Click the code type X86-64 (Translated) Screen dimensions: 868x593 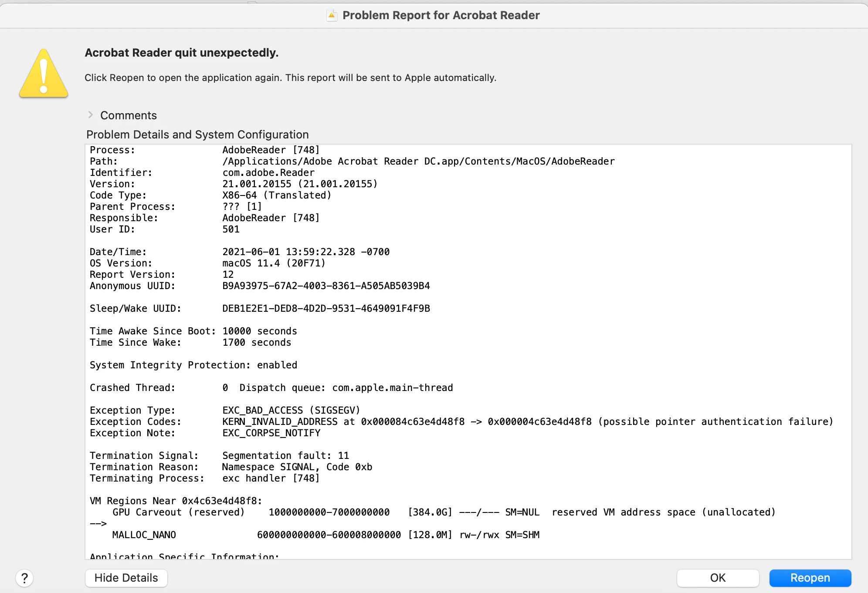click(x=277, y=195)
